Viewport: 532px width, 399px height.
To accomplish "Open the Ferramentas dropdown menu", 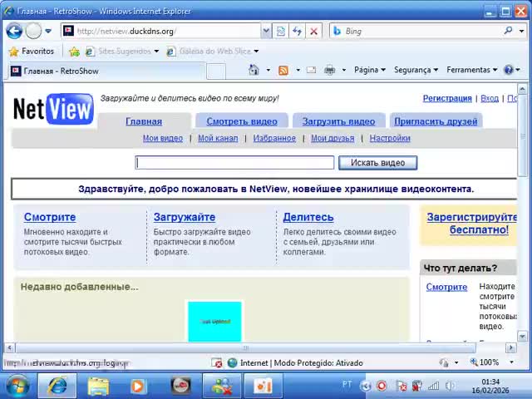I will point(471,71).
